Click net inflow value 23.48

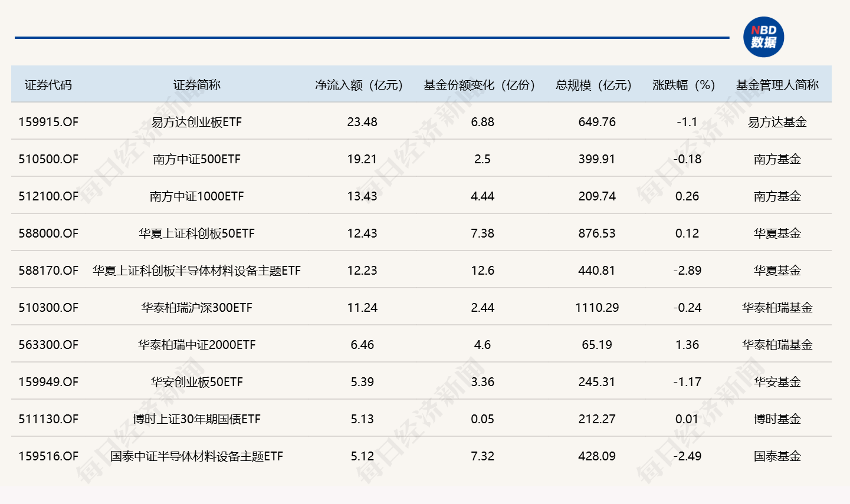362,122
